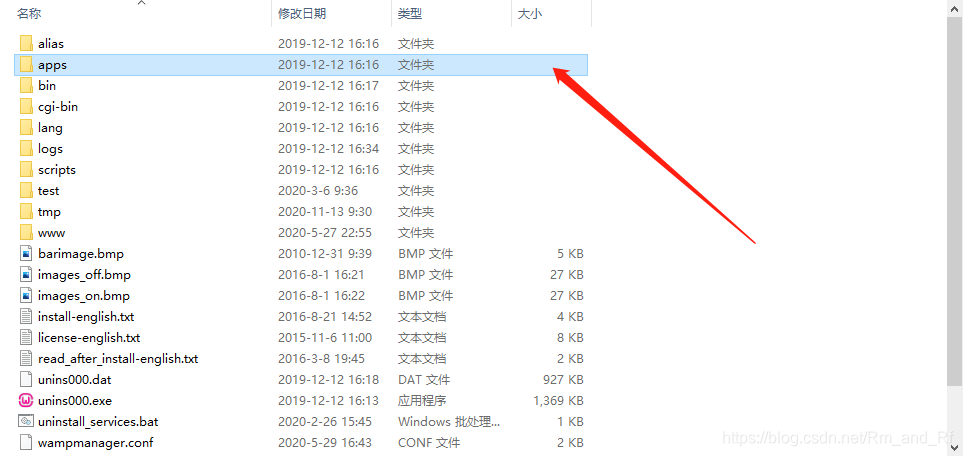The image size is (963, 456).
Task: Click the sort arrow above 名称
Action: pos(142,3)
